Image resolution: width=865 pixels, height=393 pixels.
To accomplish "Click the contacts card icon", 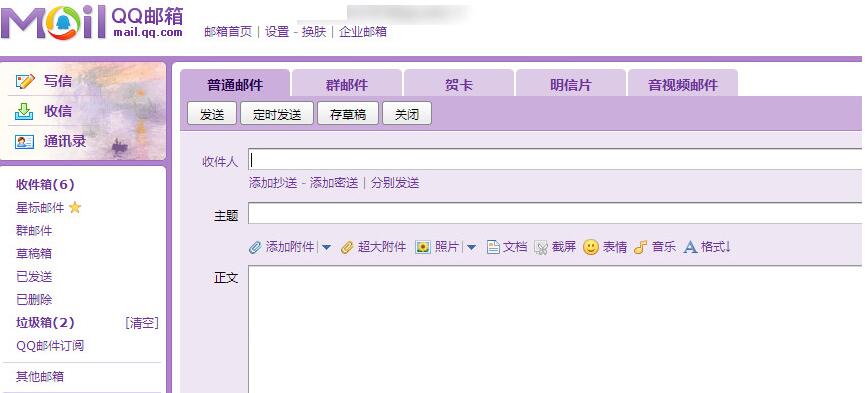I will click(x=25, y=142).
